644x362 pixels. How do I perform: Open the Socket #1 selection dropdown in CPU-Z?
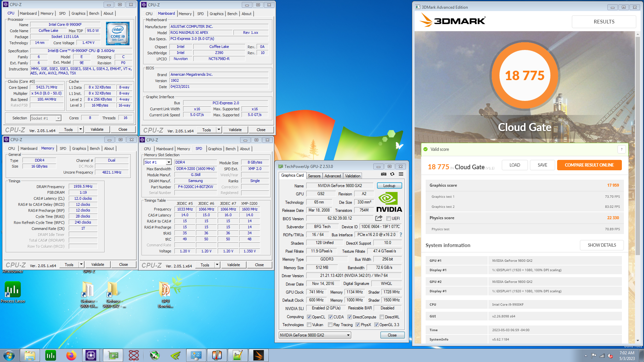pyautogui.click(x=46, y=118)
